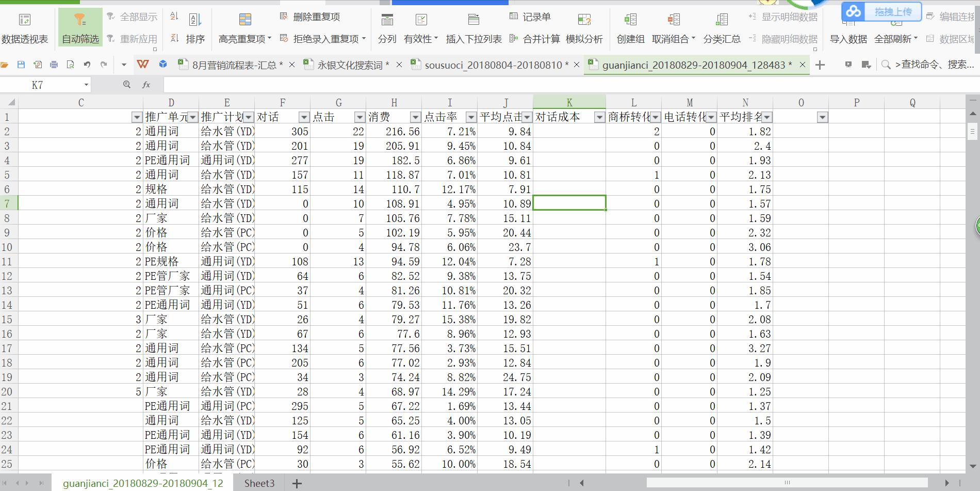The image size is (980, 491).
Task: Click the 删除重复项 icon
Action: tap(283, 16)
